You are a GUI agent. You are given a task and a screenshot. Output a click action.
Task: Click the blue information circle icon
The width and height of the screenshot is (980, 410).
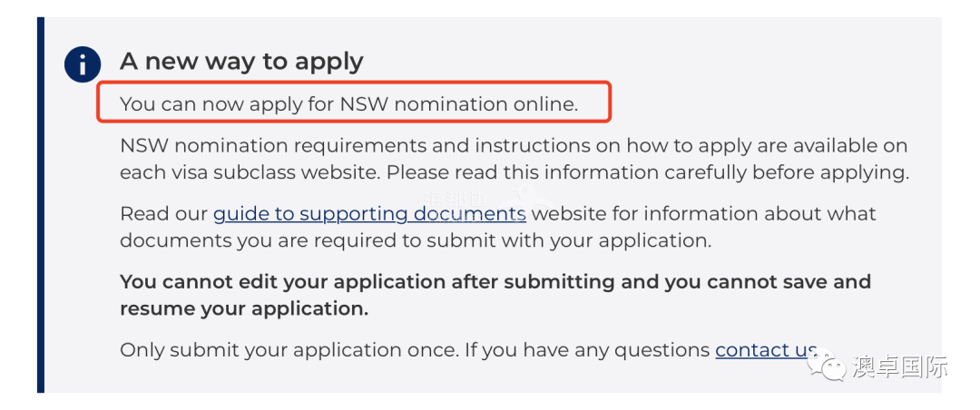coord(83,64)
